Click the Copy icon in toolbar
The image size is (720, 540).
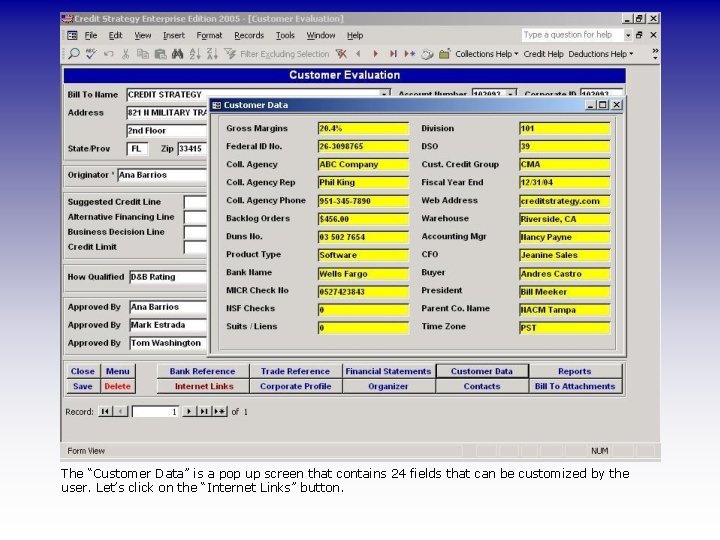[x=143, y=54]
